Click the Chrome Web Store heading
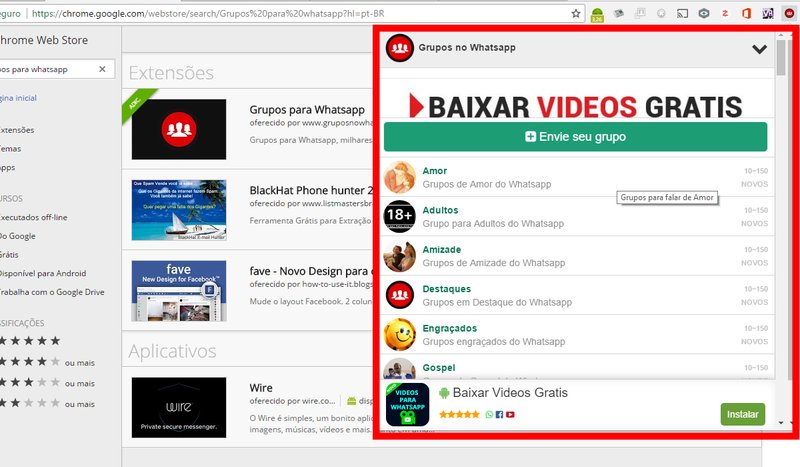 pos(44,40)
